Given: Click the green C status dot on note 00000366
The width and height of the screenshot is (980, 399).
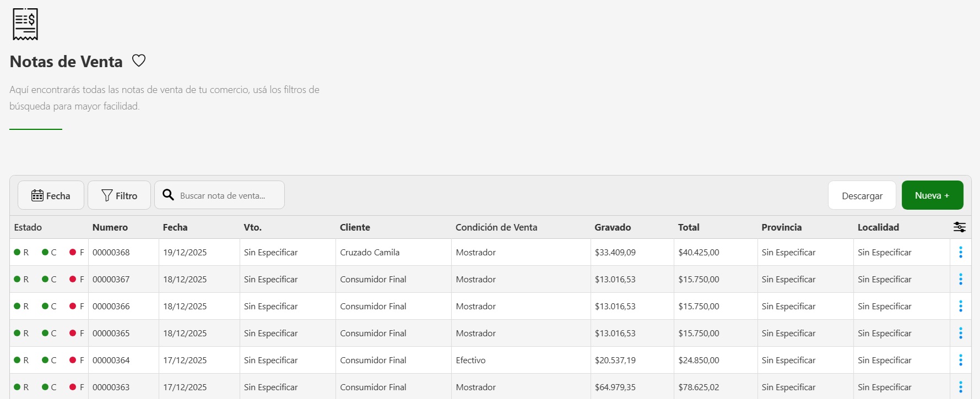Looking at the screenshot, I should tap(45, 306).
